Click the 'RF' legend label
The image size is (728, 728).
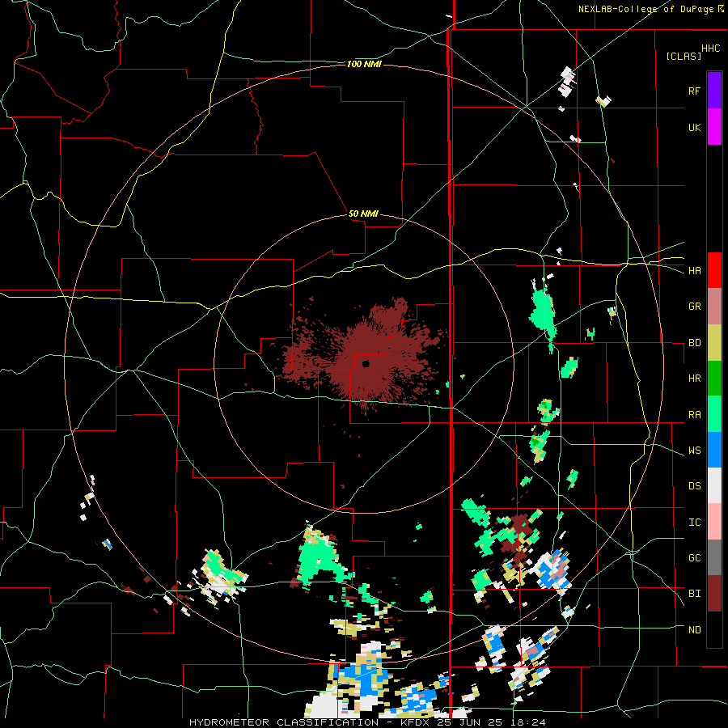click(x=694, y=91)
